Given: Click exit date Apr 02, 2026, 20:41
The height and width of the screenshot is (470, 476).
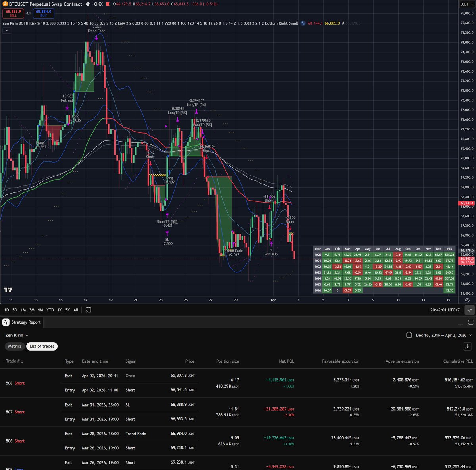Looking at the screenshot, I should [100, 376].
